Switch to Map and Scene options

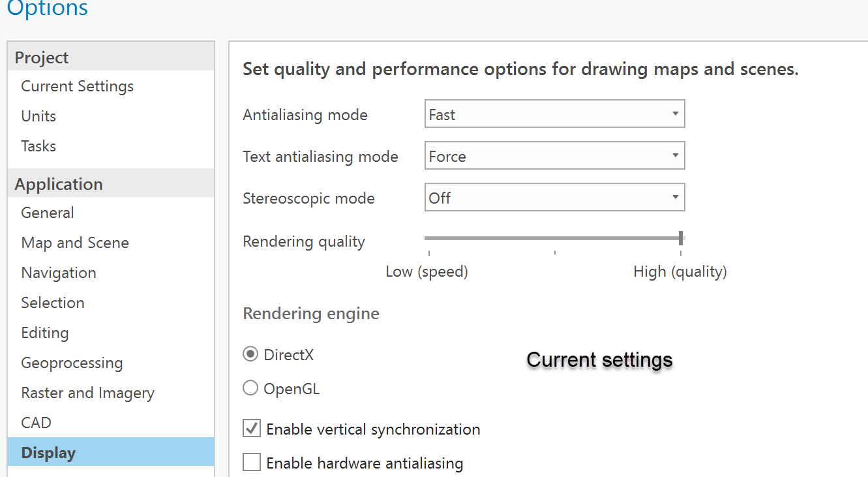(75, 243)
